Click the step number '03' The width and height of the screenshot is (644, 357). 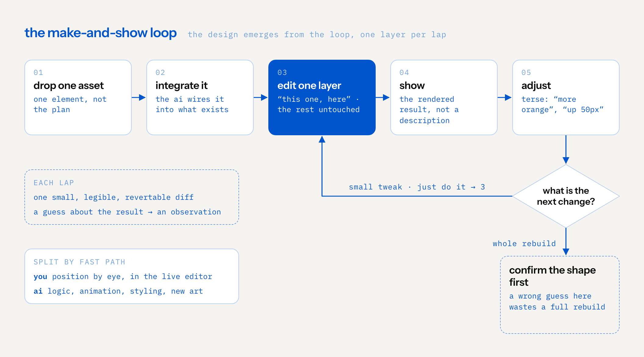coord(282,72)
